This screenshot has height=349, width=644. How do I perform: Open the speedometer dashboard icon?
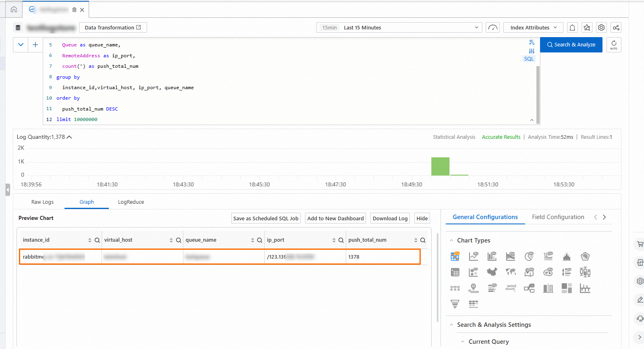point(492,27)
